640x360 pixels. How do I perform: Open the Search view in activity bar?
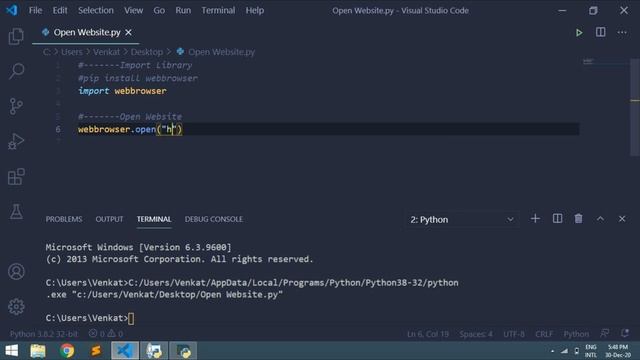coord(16,71)
